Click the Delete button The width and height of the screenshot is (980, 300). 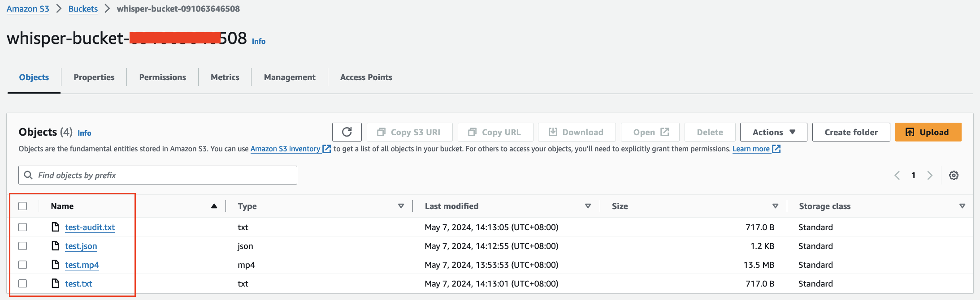tap(710, 132)
